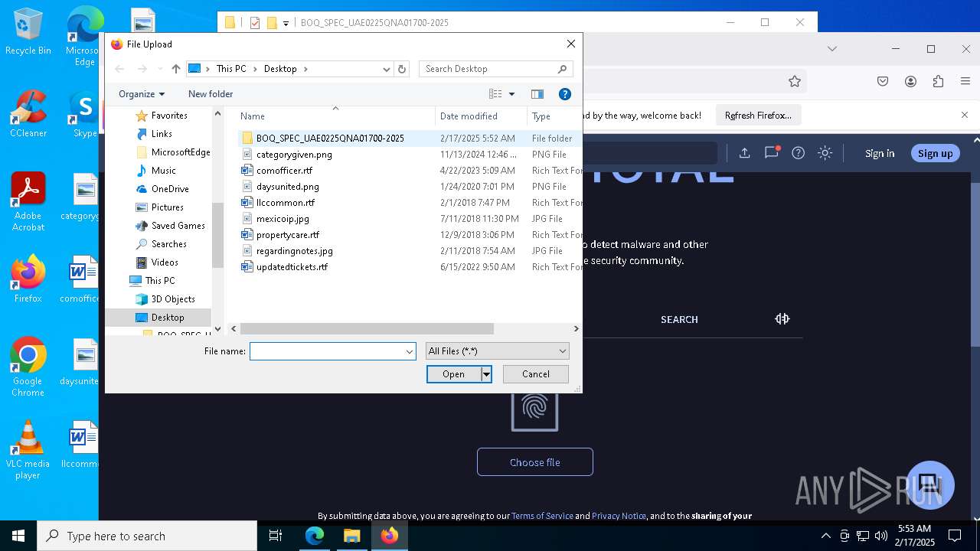Expand the recent locations dropdown arrow
Viewport: 980px width, 551px height.
(160, 69)
